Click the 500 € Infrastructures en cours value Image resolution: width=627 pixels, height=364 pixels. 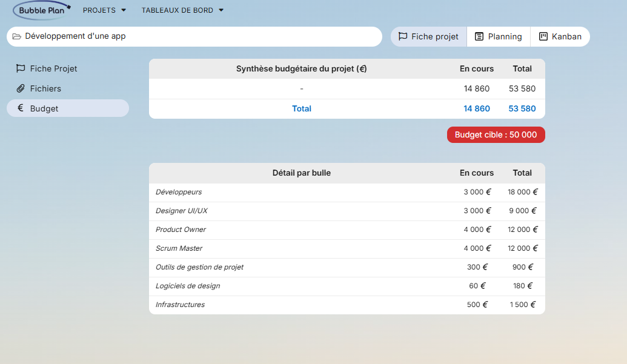[x=477, y=305]
